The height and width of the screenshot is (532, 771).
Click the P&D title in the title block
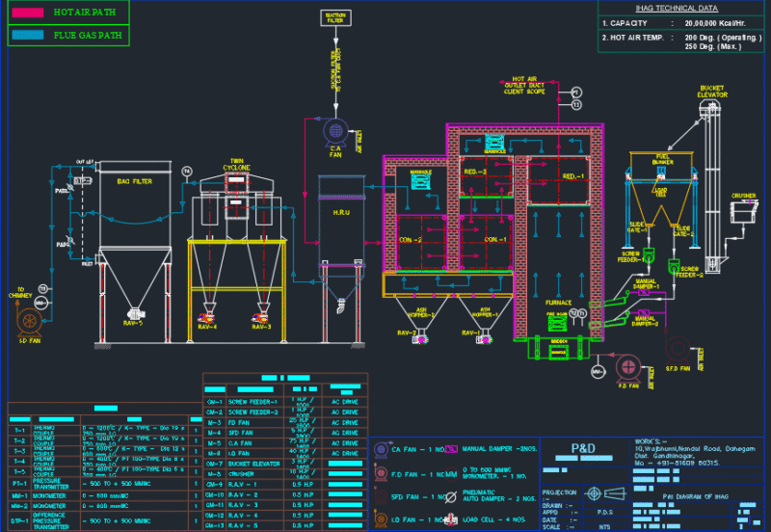click(583, 448)
